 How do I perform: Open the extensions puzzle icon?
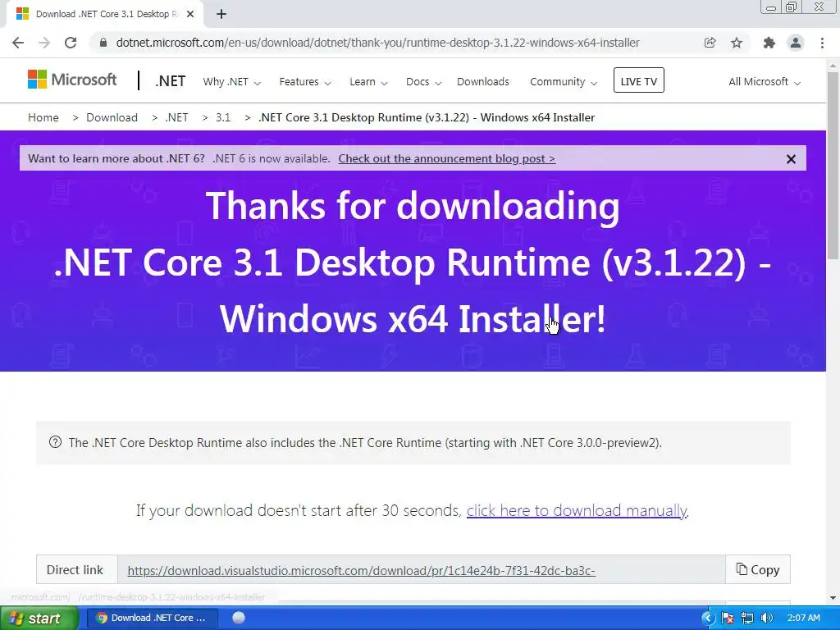point(769,43)
